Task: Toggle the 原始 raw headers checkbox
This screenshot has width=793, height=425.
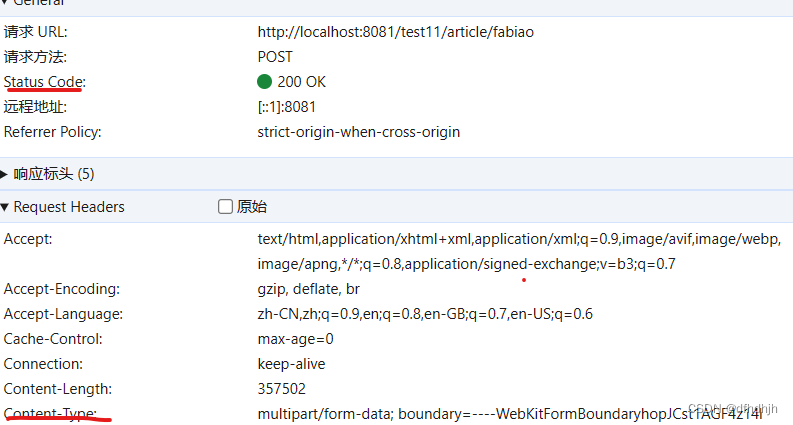Action: click(225, 206)
